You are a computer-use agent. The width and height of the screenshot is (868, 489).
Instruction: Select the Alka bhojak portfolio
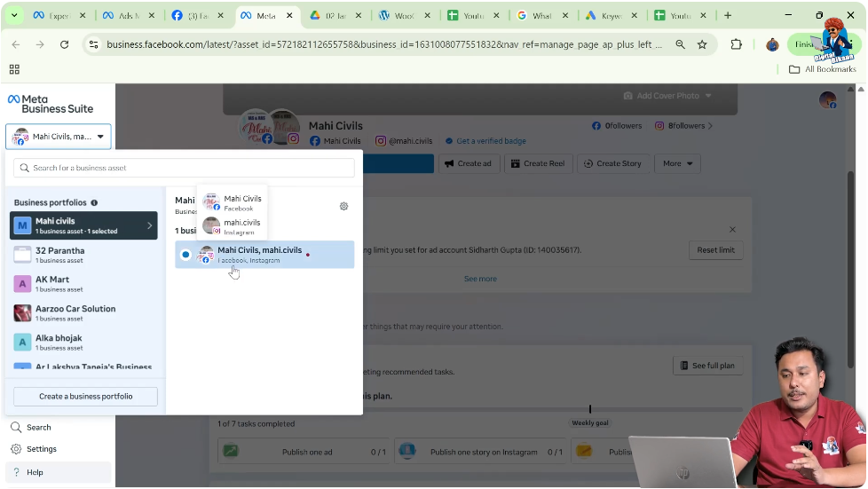[83, 343]
